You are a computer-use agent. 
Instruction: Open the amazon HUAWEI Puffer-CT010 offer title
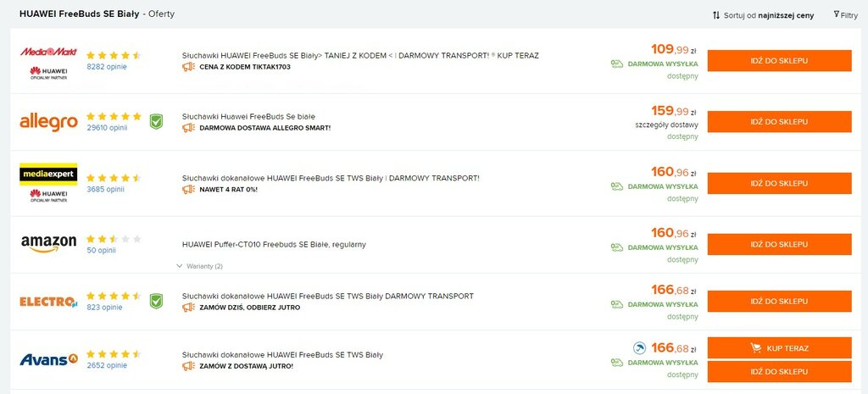(x=274, y=245)
